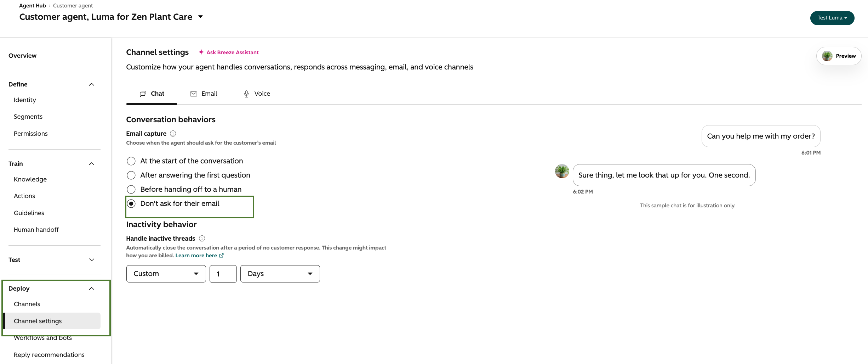This screenshot has width=868, height=364.
Task: Open the Days time unit dropdown
Action: click(x=280, y=274)
